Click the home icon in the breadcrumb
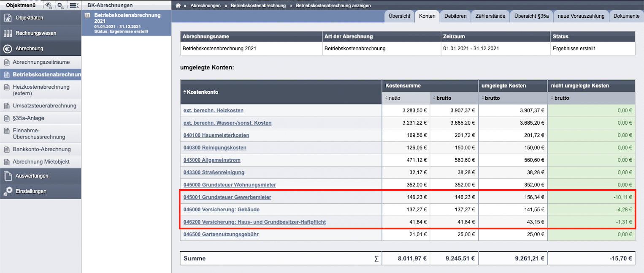This screenshot has height=273, width=644. pos(179,5)
